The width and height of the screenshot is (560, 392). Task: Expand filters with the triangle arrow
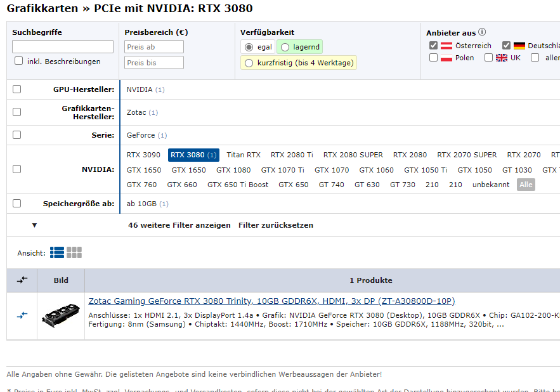click(34, 225)
